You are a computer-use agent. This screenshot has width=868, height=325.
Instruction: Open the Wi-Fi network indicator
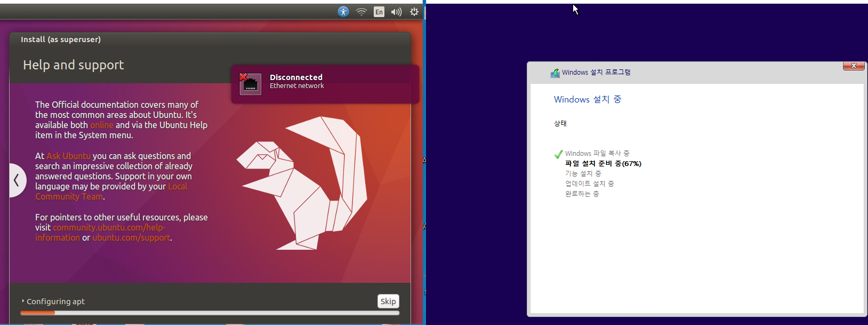tap(361, 12)
